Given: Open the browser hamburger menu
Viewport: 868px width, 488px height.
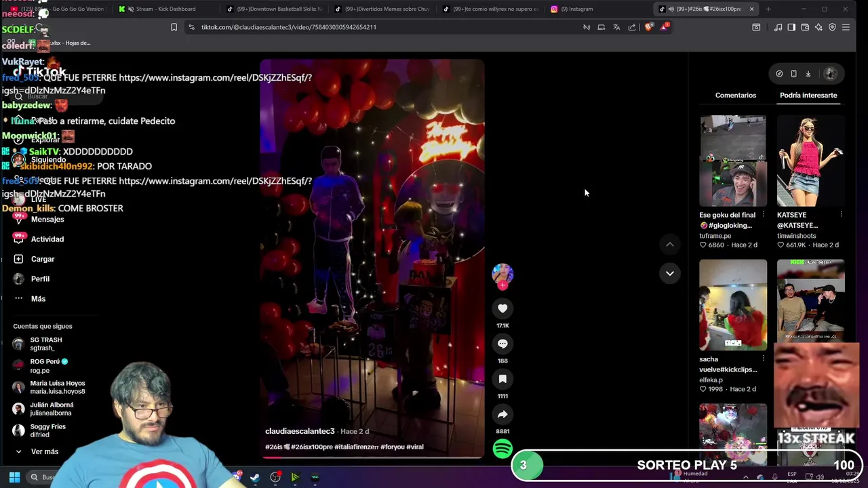Looking at the screenshot, I should [x=846, y=27].
